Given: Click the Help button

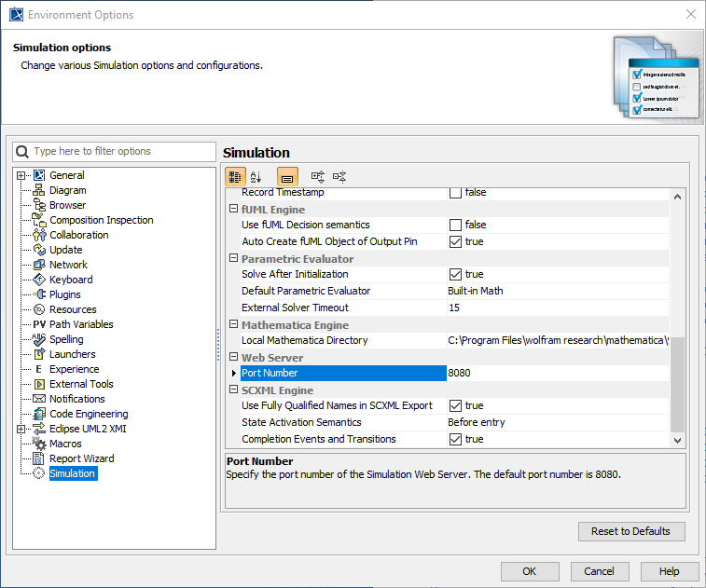Looking at the screenshot, I should point(669,571).
